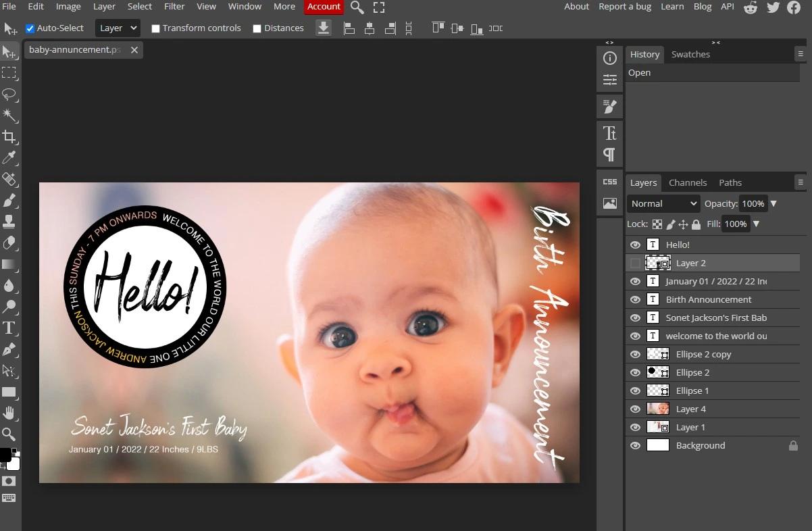Open the Auto-Select Layer dropdown
Image resolution: width=812 pixels, height=531 pixels.
(117, 28)
